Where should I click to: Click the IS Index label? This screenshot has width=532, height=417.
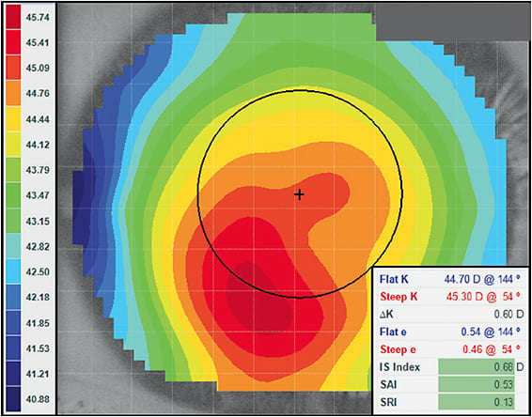pyautogui.click(x=399, y=367)
